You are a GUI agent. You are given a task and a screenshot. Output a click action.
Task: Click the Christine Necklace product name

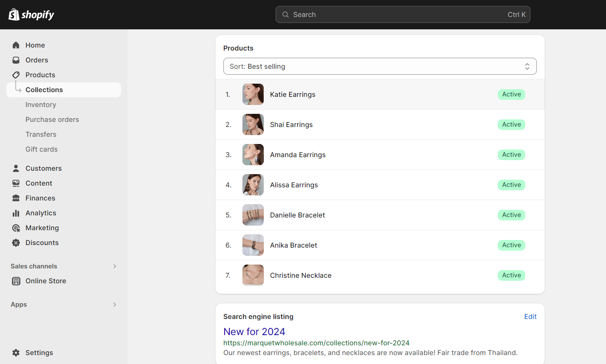pyautogui.click(x=301, y=275)
